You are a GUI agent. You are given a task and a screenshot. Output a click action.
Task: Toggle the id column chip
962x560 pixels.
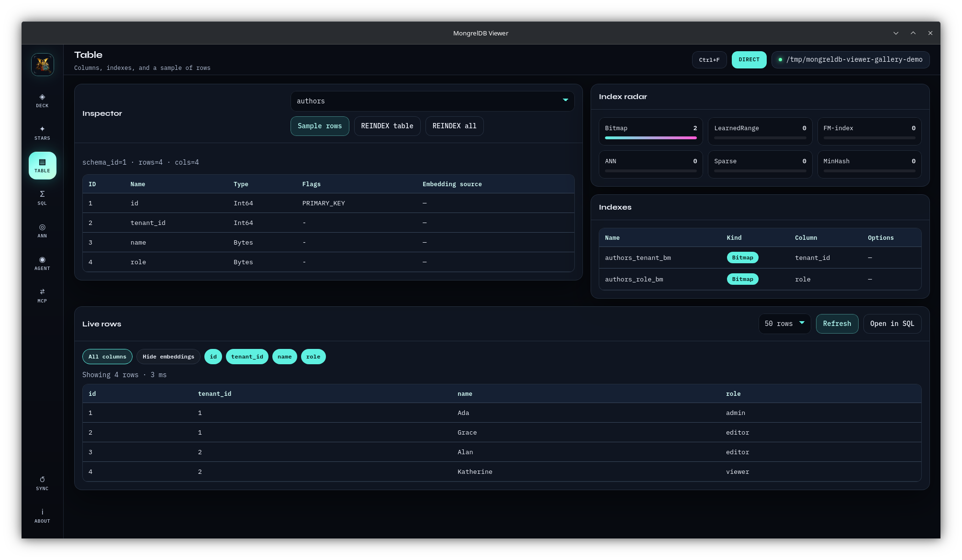(213, 357)
